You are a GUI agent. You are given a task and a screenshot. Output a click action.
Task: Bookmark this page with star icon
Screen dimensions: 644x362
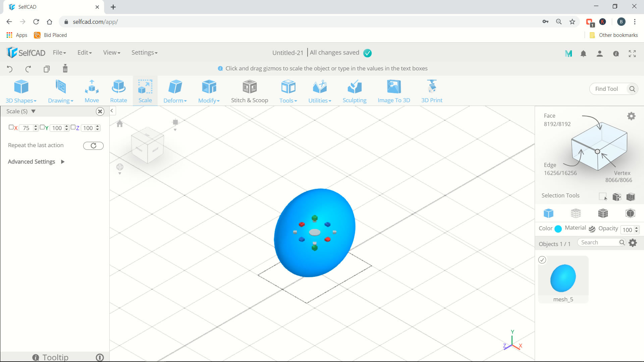coord(572,22)
